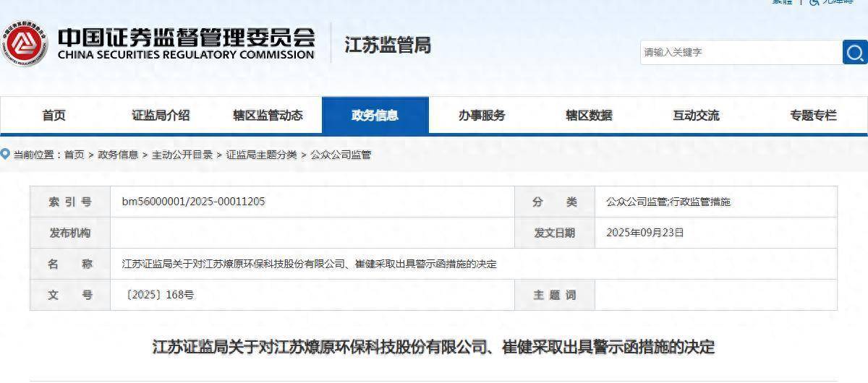Click the 主题词 label cell

pos(555,295)
